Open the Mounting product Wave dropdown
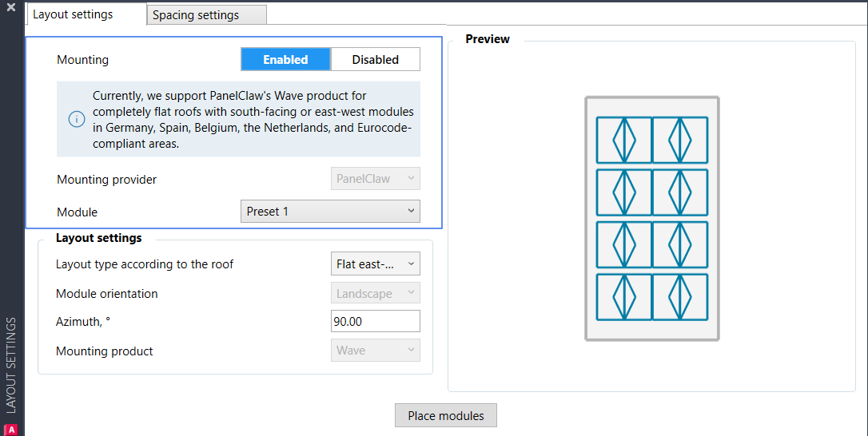868x436 pixels. (x=375, y=351)
